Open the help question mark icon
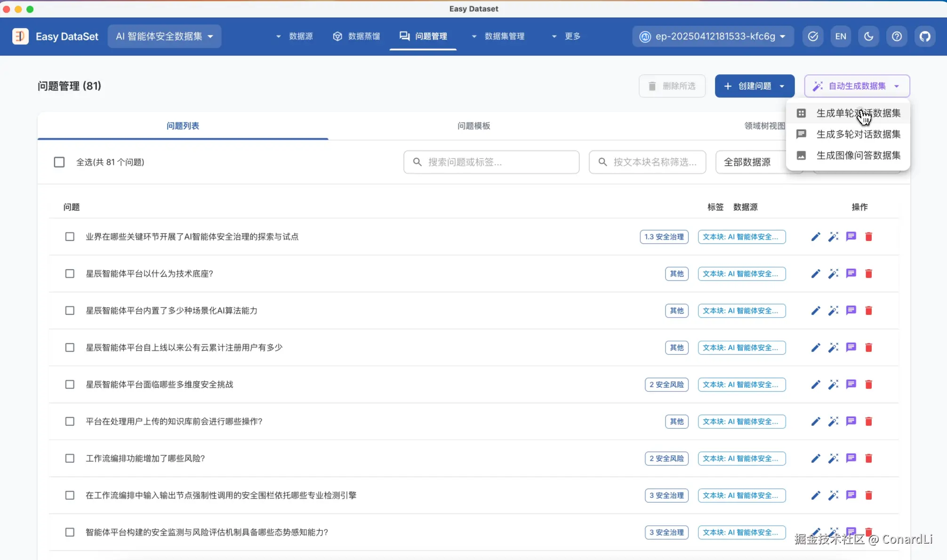The width and height of the screenshot is (947, 560). [897, 36]
